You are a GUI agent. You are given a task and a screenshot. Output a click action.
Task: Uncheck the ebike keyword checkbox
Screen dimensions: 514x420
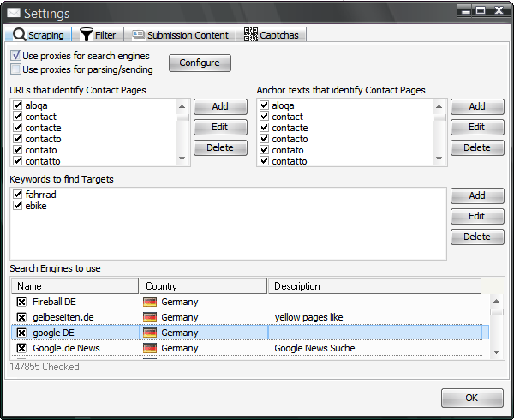click(17, 206)
